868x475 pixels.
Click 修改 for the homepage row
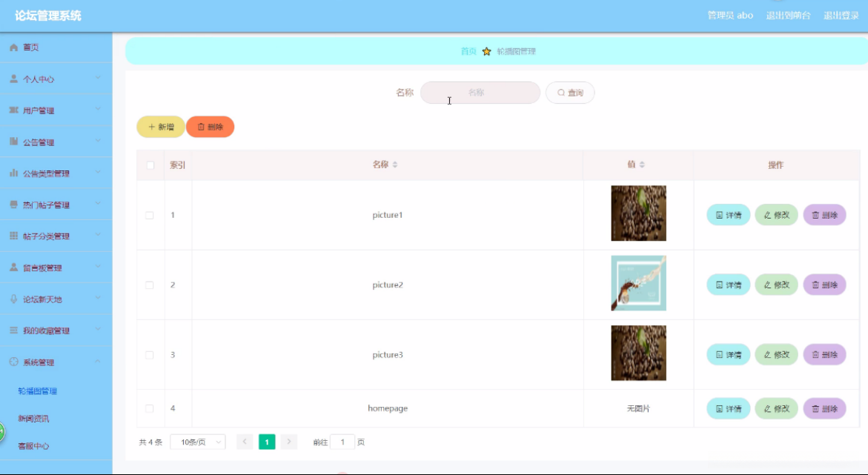777,408
